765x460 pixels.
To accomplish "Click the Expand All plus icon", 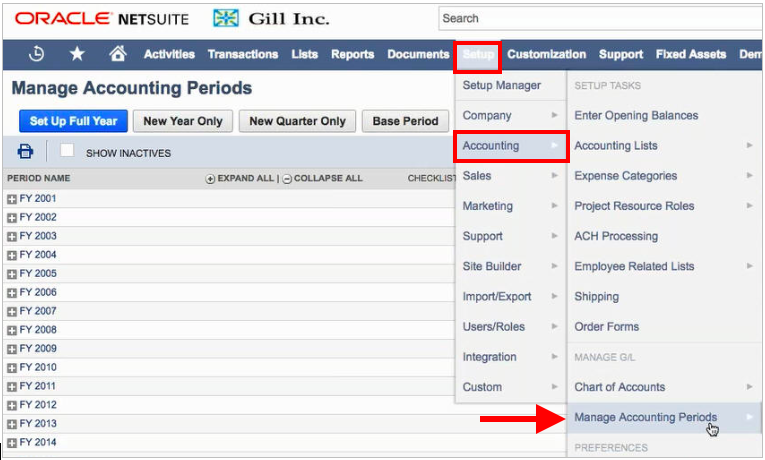I will coord(210,179).
